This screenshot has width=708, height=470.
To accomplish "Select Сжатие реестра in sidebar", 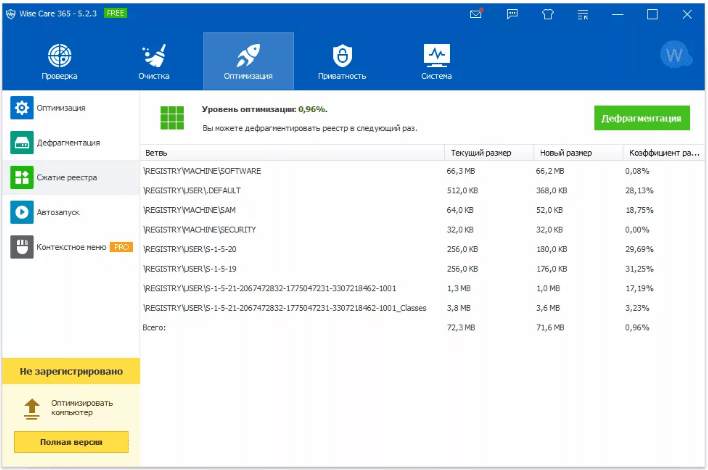I will point(71,177).
